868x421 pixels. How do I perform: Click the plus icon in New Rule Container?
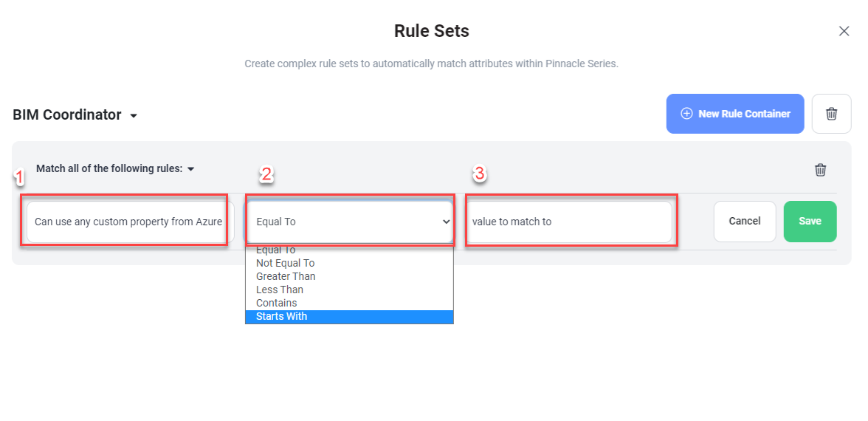coord(686,114)
